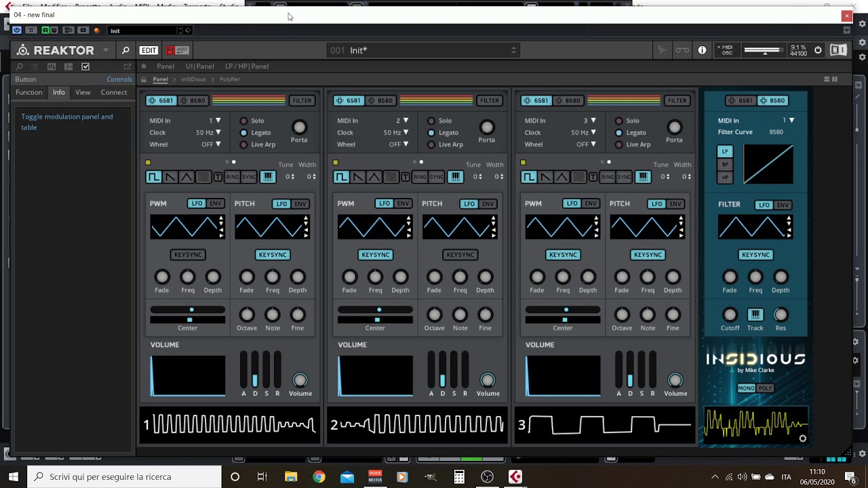Select HP filter type button
Screen dimensions: 868x488
(725, 178)
